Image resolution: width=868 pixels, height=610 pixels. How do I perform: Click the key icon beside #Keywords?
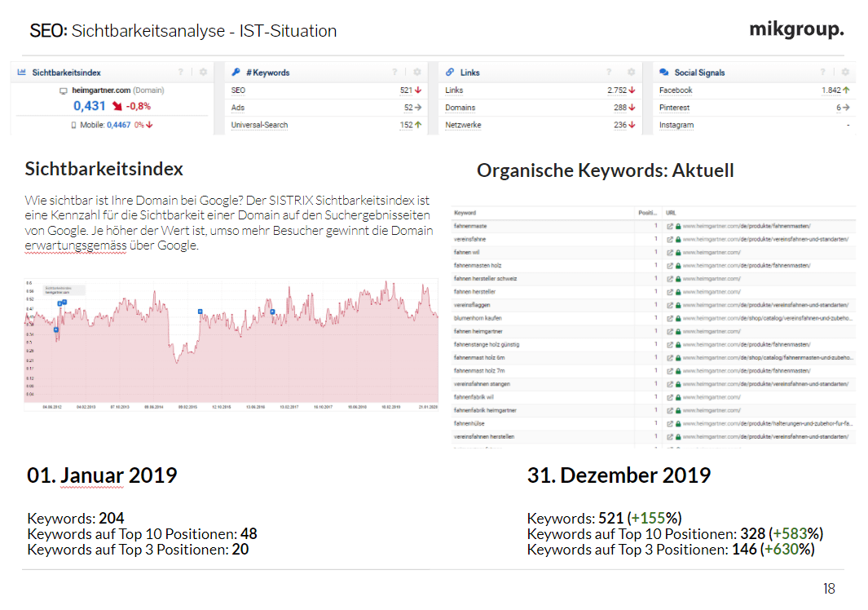pyautogui.click(x=236, y=72)
